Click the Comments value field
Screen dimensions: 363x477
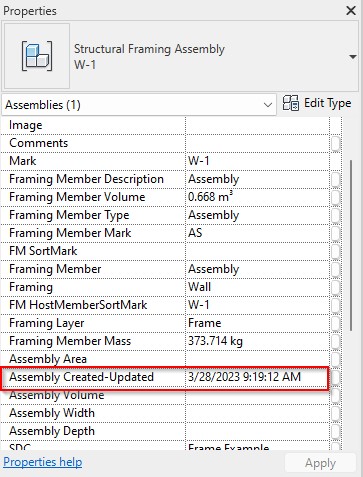point(257,143)
